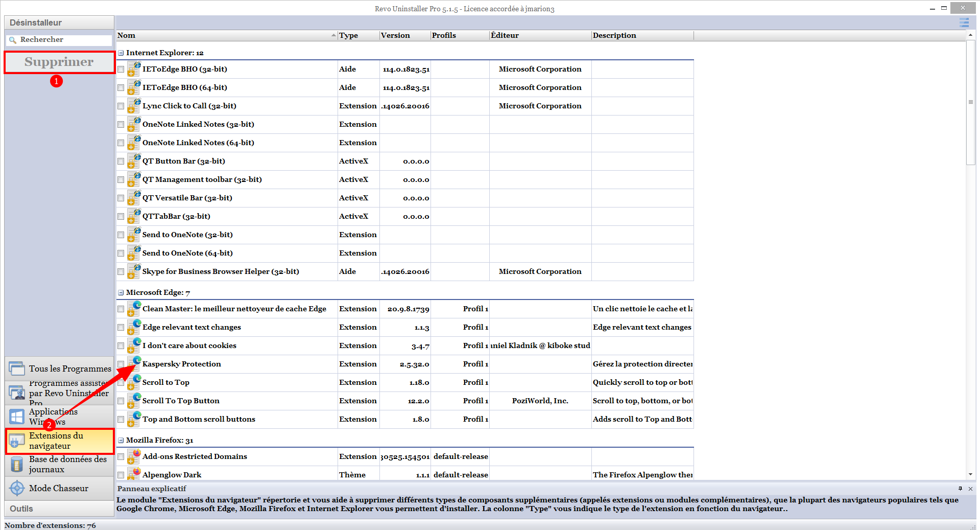Sort by the Profils column header
The width and height of the screenshot is (980, 530).
point(460,35)
